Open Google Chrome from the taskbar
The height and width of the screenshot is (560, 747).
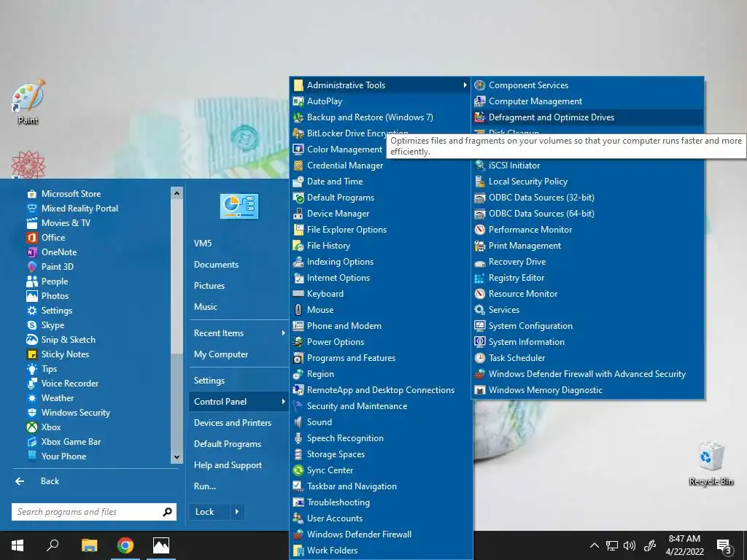(125, 545)
